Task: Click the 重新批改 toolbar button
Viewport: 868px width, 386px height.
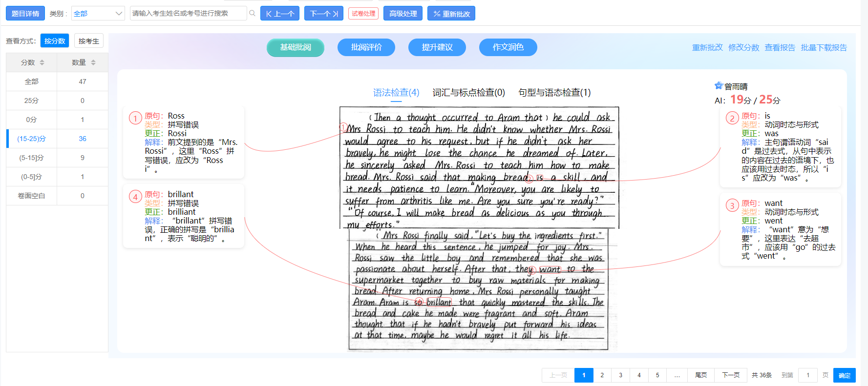Action: coord(451,13)
